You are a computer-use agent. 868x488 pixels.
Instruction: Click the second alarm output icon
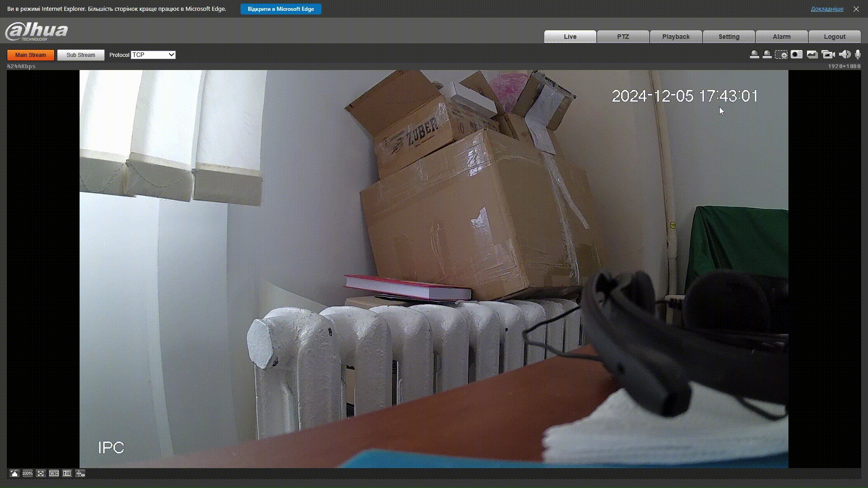coord(767,55)
